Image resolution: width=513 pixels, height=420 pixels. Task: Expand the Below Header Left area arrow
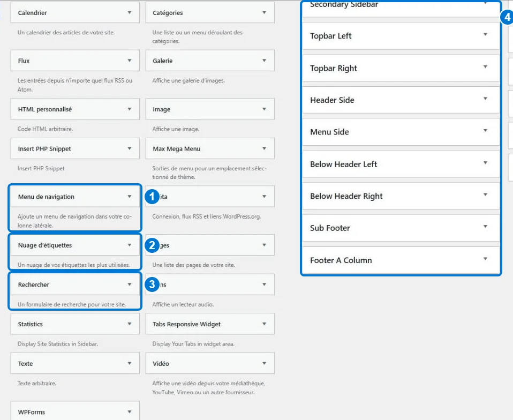[486, 163]
